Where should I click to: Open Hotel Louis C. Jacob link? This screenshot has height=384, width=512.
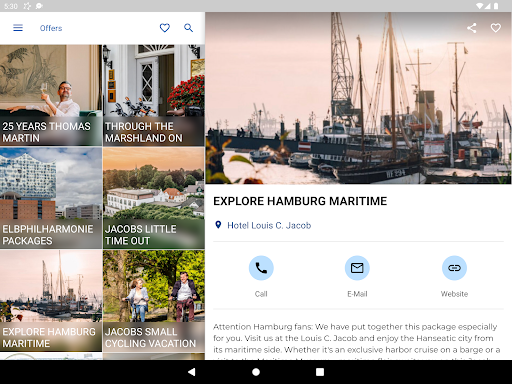tap(269, 226)
